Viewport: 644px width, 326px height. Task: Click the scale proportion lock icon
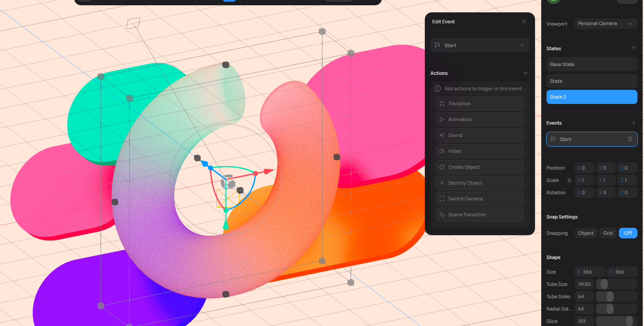pos(569,180)
